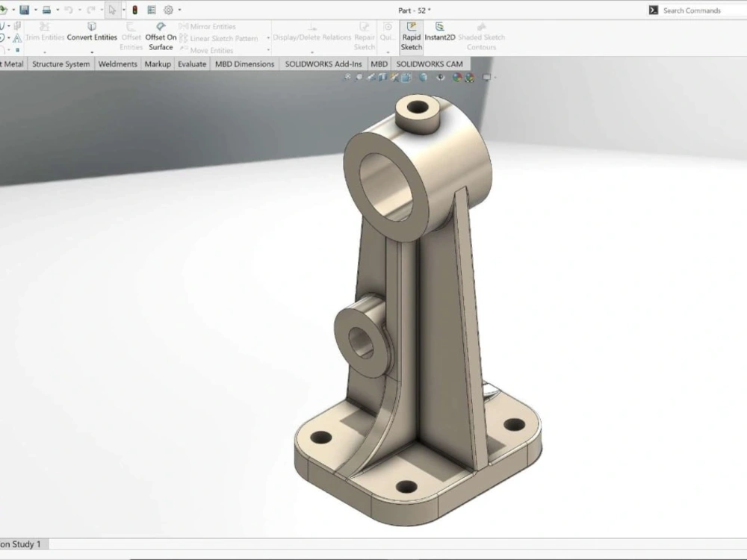The width and height of the screenshot is (747, 560).
Task: Click the Offset Entities tool
Action: pos(131,37)
